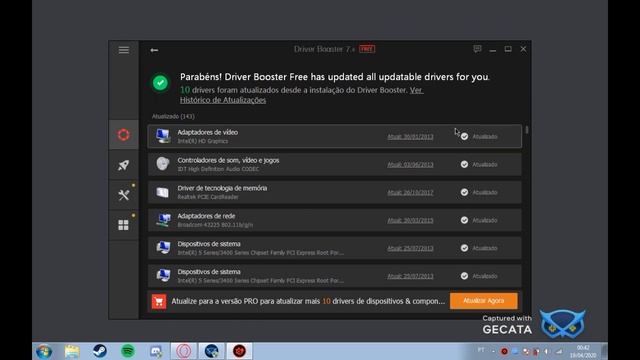This screenshot has height=360, width=640.
Task: Open date link for Adaptadores de vídeo
Action: 410,137
